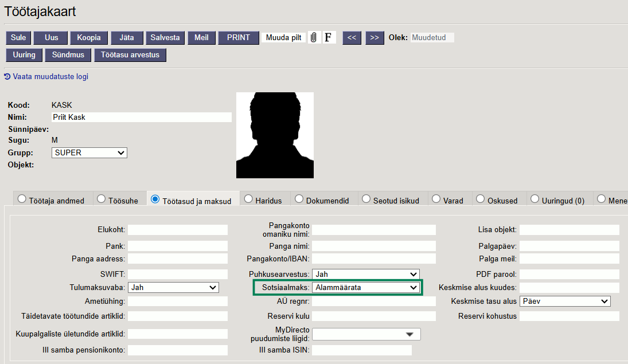Click the Nimi input field
This screenshot has width=628, height=364.
pyautogui.click(x=140, y=117)
